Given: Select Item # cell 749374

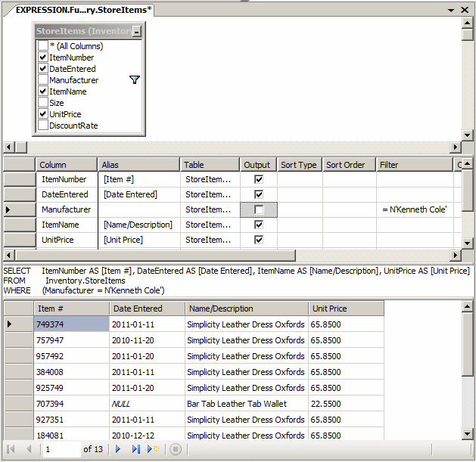Looking at the screenshot, I should (x=71, y=324).
